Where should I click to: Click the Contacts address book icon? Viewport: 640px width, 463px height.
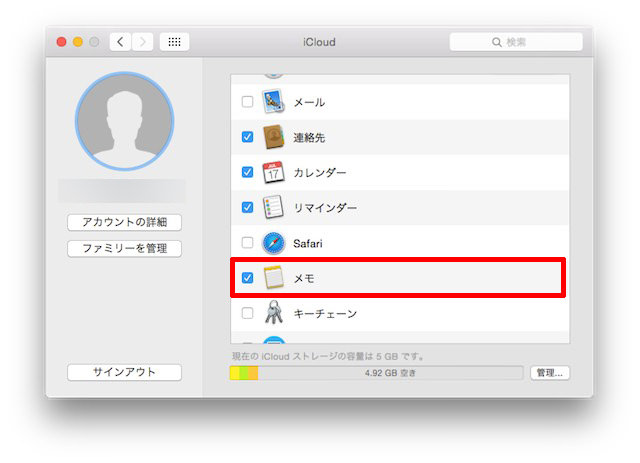click(x=273, y=137)
